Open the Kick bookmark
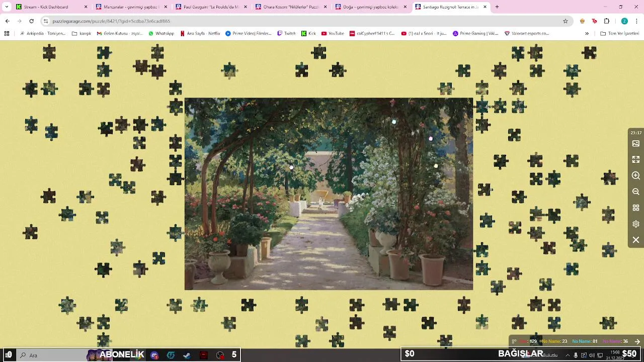 point(308,34)
